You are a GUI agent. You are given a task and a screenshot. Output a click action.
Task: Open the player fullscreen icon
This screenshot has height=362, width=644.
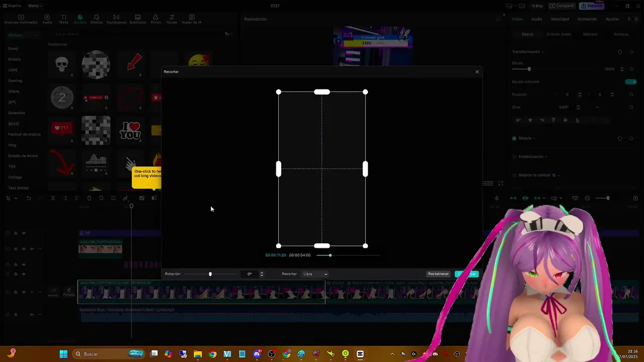[501, 184]
